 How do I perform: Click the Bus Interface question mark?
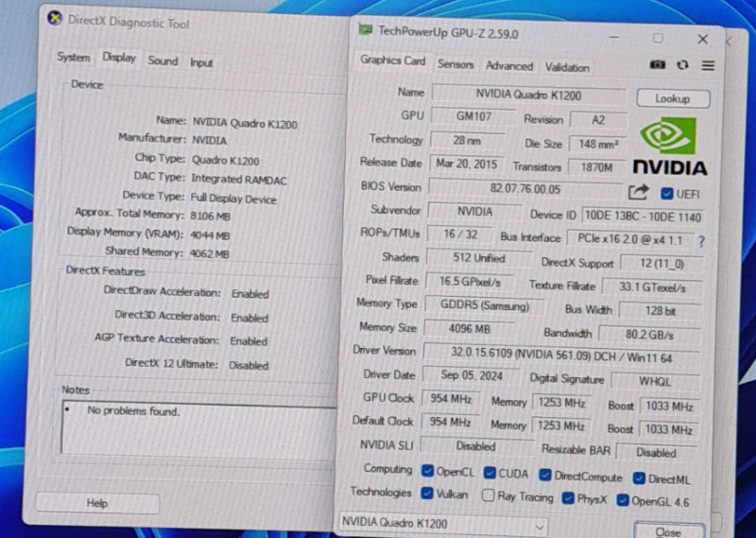click(x=701, y=241)
